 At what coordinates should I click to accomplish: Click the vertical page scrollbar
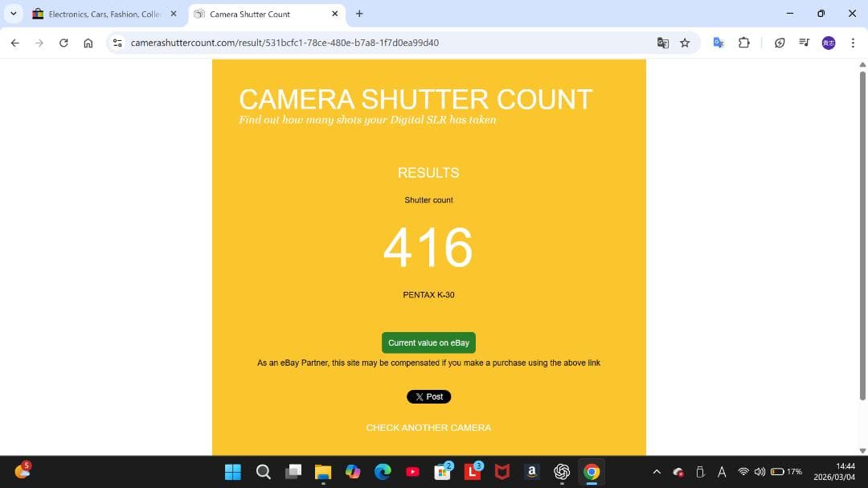[862, 236]
